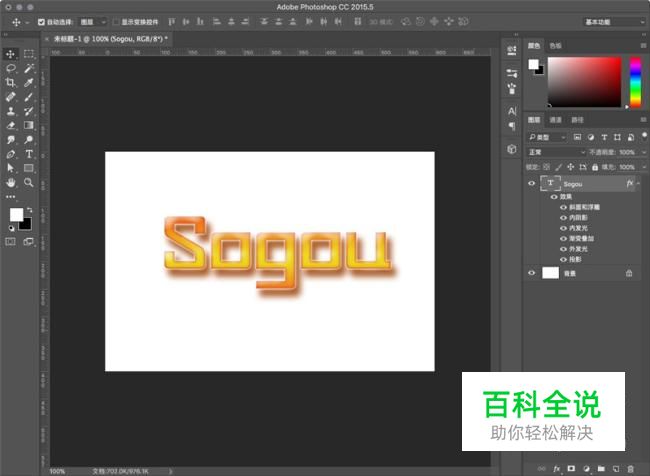Select the Rectangle shape tool
Screen dimensions: 650x476
pyautogui.click(x=29, y=168)
